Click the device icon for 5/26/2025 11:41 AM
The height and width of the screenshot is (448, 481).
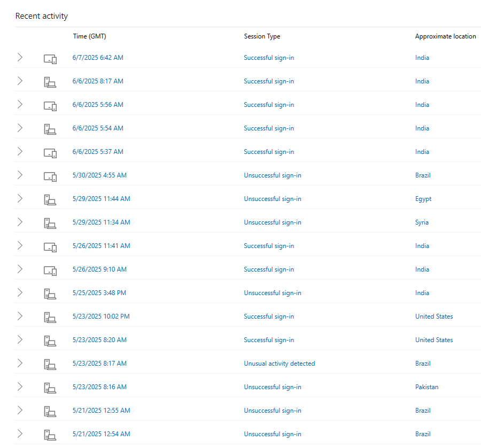pyautogui.click(x=50, y=247)
